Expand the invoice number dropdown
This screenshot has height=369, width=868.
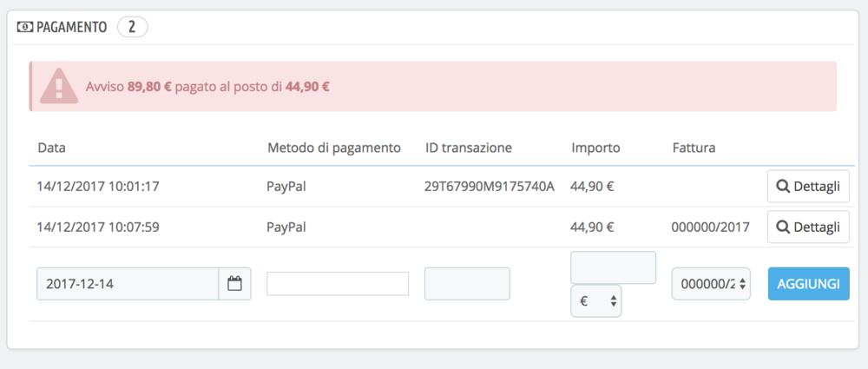(x=711, y=283)
